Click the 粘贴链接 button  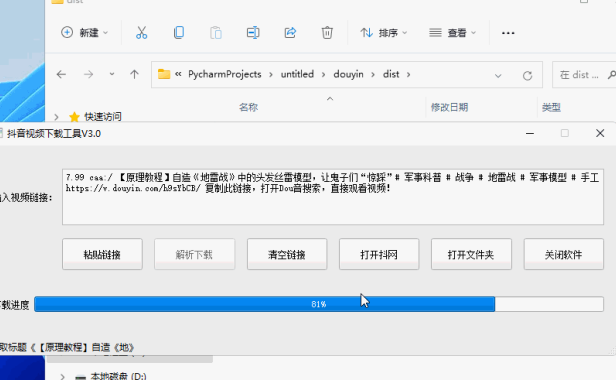(102, 254)
